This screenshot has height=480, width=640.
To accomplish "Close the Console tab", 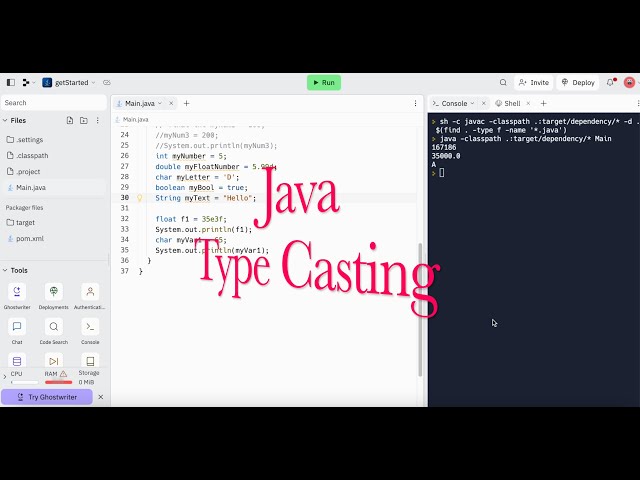I will (x=484, y=104).
